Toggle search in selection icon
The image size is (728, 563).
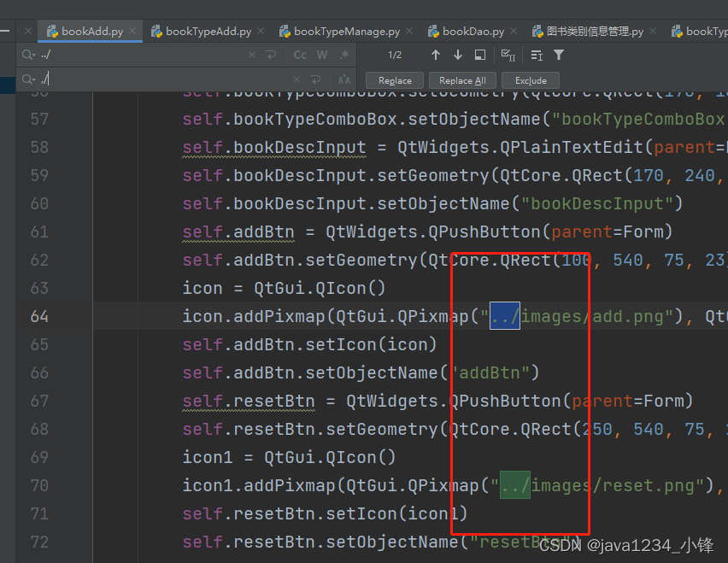pos(480,55)
